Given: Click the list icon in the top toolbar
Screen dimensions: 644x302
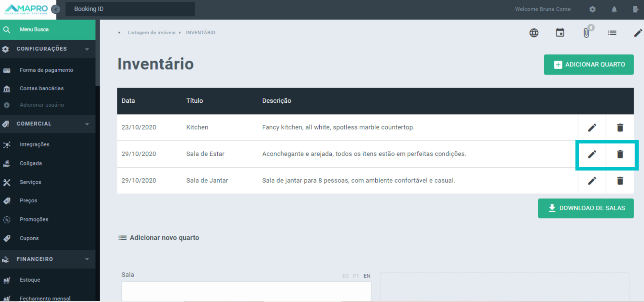Looking at the screenshot, I should point(612,33).
